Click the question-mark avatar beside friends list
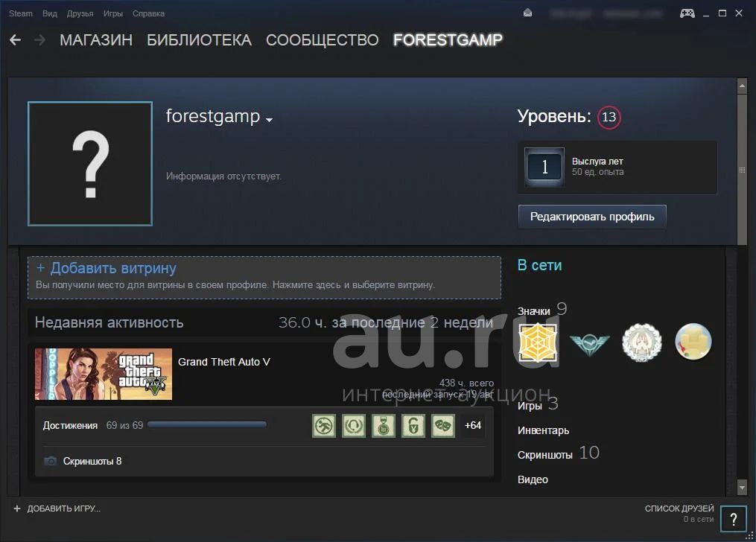 734,520
